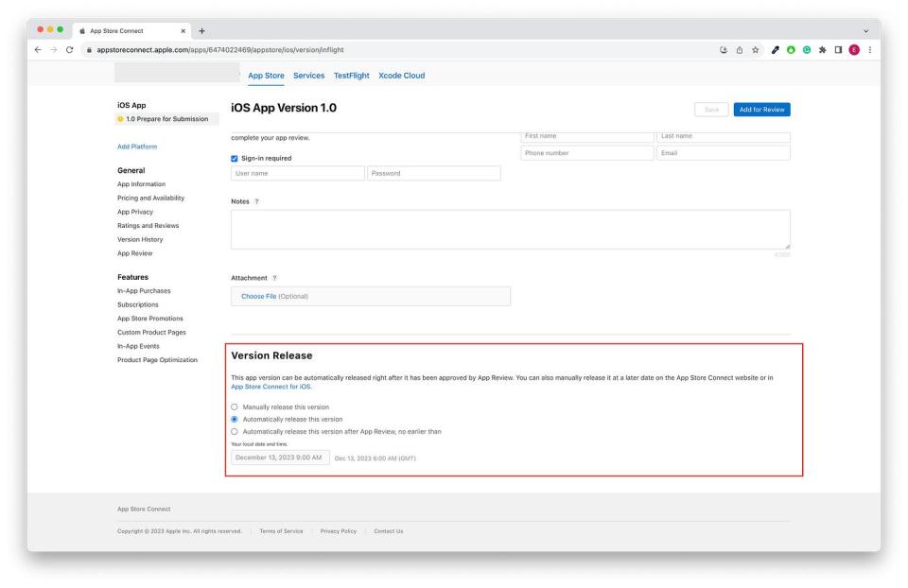This screenshot has height=588, width=908.
Task: Select Manually release this version
Action: (235, 406)
